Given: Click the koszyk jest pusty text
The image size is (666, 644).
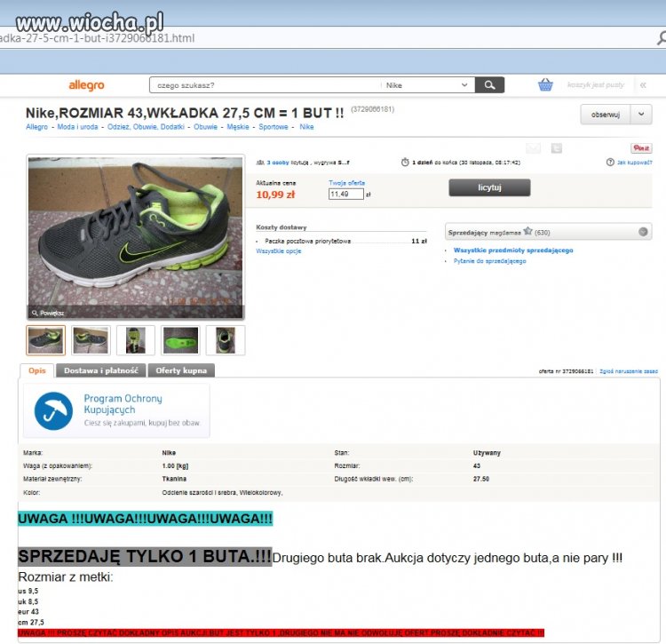Looking at the screenshot, I should tap(596, 84).
